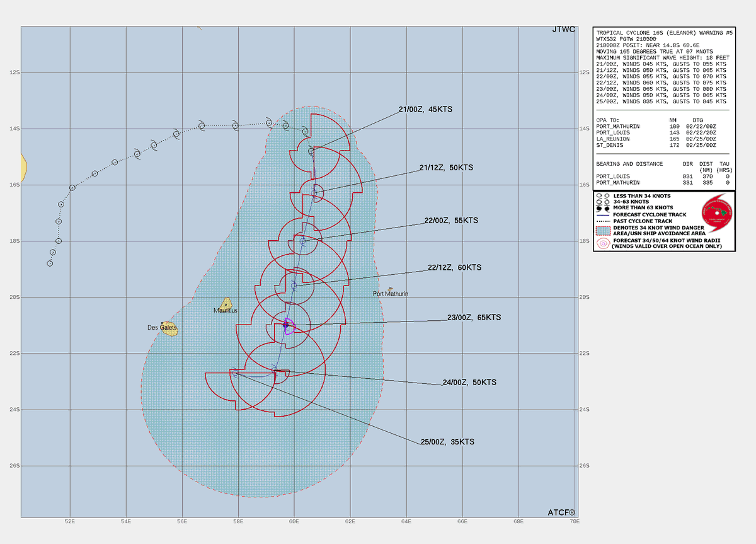Click the filled cyclone symbol at 23/00Z position
Viewport: 756px width, 544px height.
tap(285, 325)
